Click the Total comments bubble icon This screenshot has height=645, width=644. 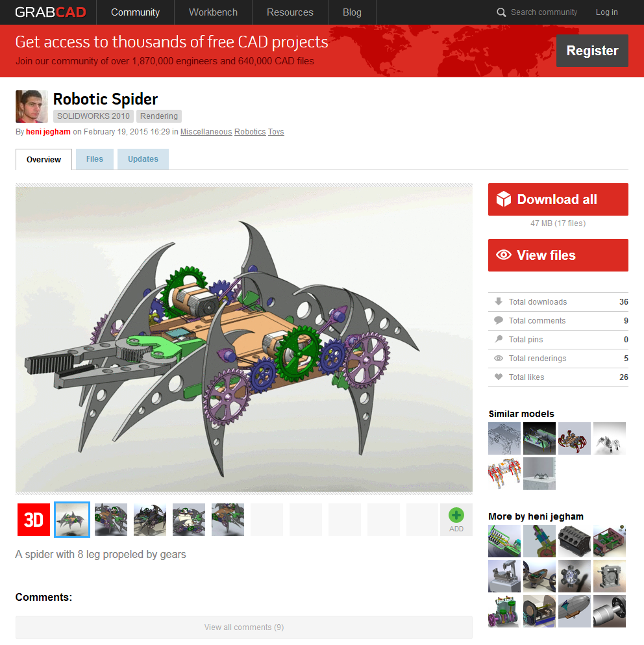[499, 320]
